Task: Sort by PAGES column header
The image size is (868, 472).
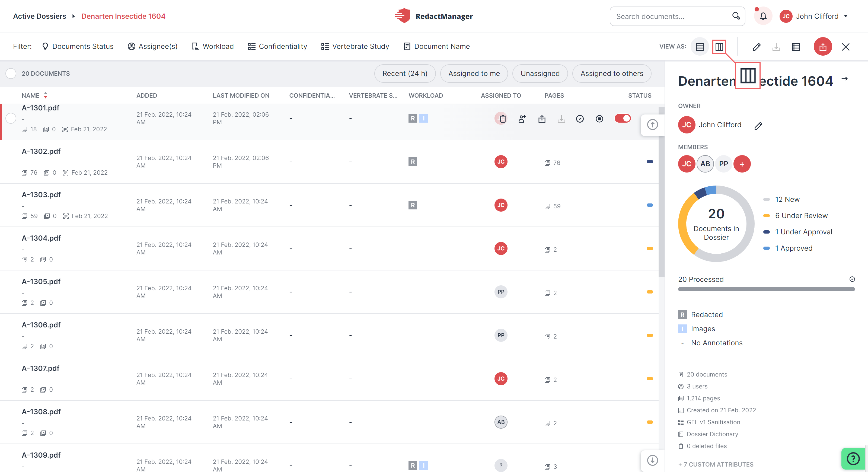Action: point(554,96)
